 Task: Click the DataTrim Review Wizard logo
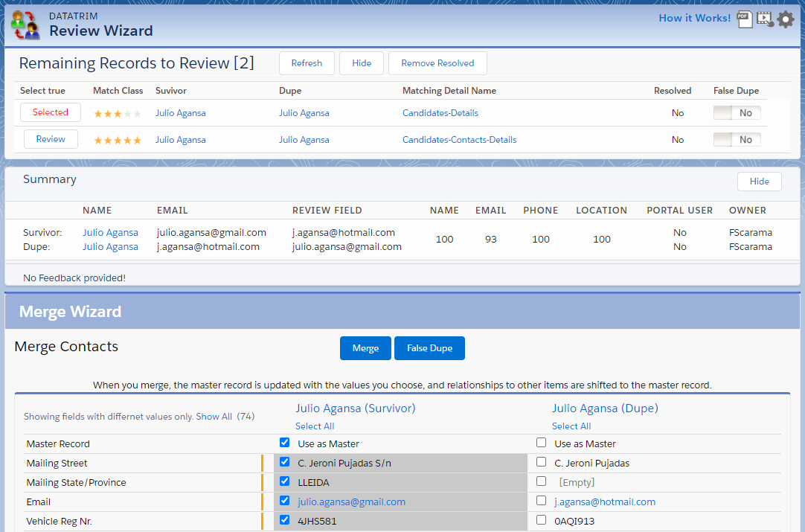[x=26, y=25]
